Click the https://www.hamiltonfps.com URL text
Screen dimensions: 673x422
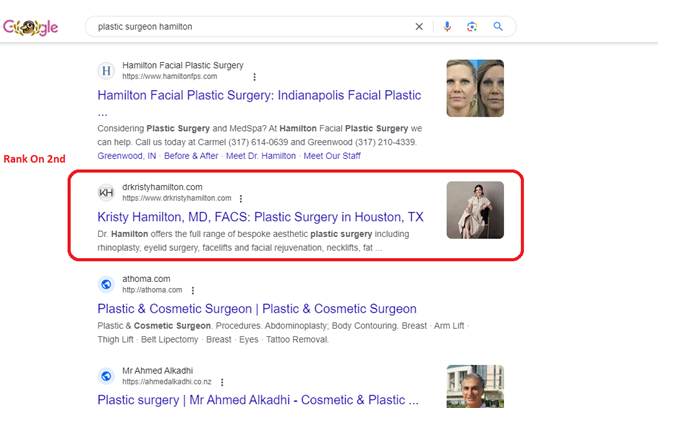tap(170, 76)
